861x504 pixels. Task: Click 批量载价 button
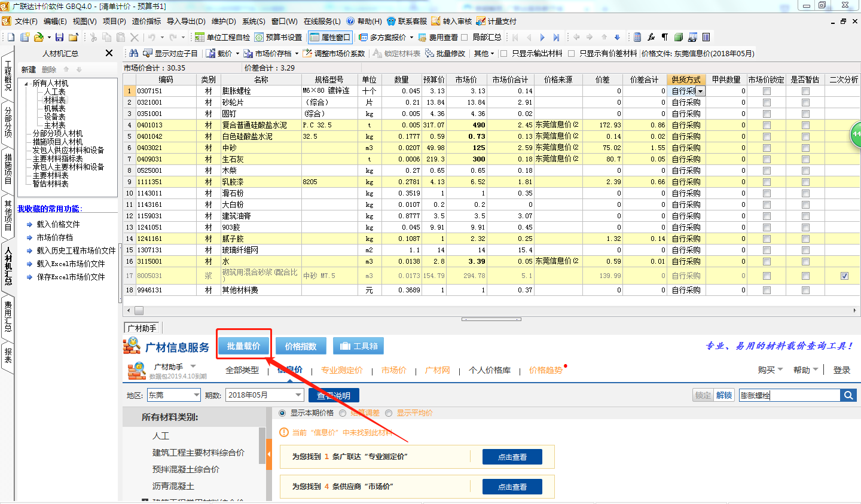tap(243, 346)
